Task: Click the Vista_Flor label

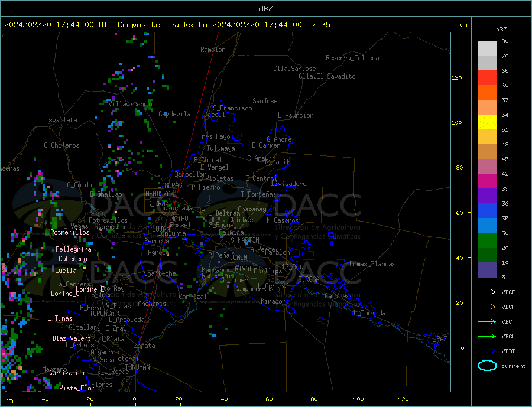Action: click(77, 388)
